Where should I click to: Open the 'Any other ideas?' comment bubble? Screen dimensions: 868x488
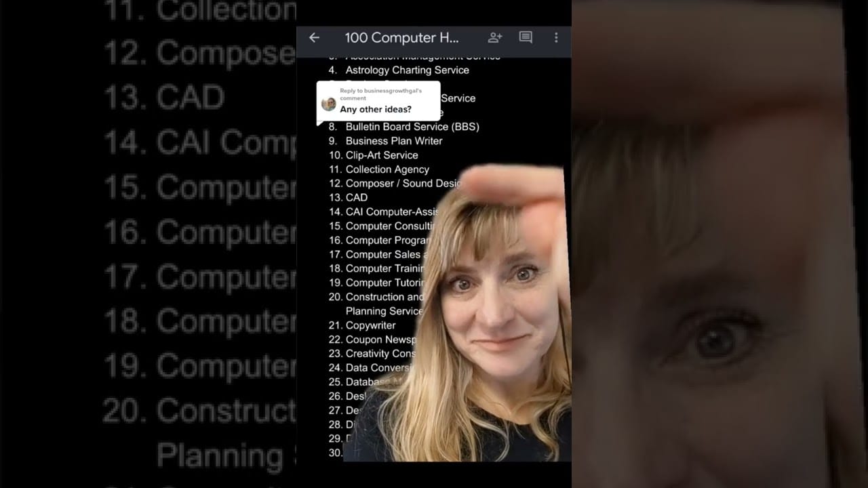(376, 109)
